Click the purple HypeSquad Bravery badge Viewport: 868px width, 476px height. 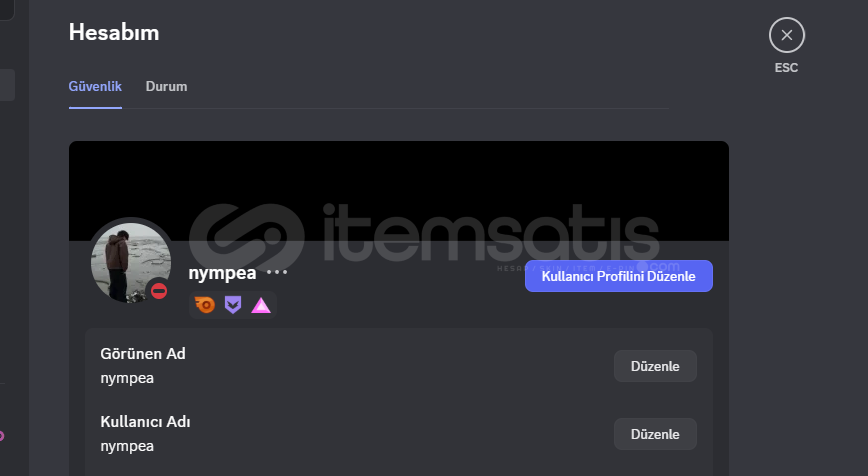click(233, 305)
